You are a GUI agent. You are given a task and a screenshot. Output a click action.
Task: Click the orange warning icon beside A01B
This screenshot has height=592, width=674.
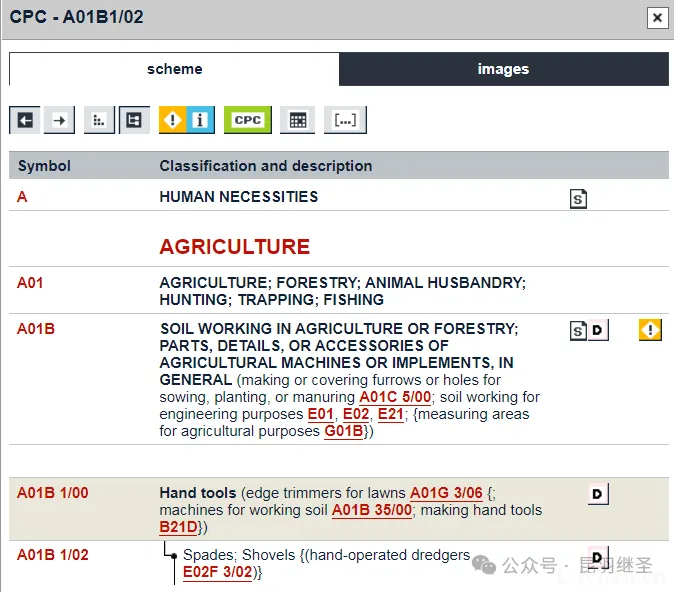coord(650,330)
